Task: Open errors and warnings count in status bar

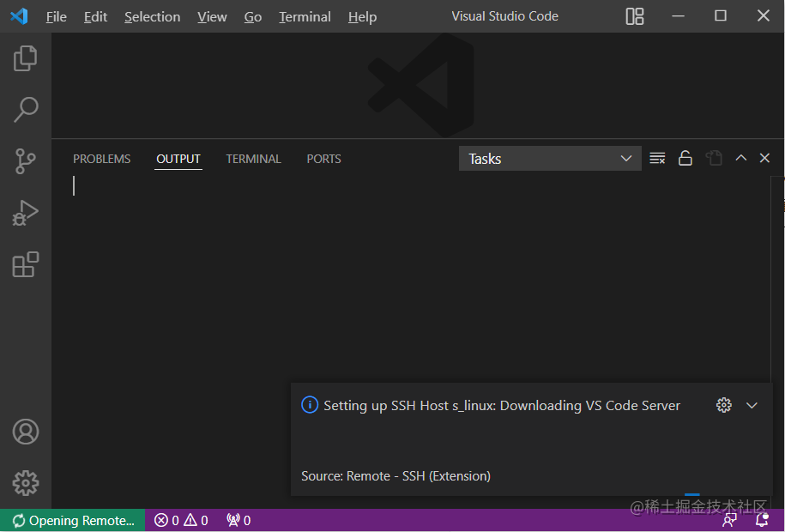Action: (x=181, y=521)
